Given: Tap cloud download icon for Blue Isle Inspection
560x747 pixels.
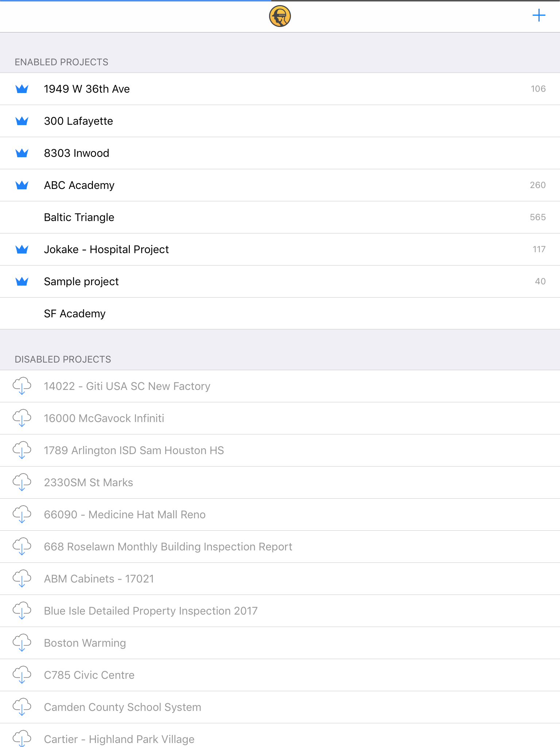Looking at the screenshot, I should point(22,611).
